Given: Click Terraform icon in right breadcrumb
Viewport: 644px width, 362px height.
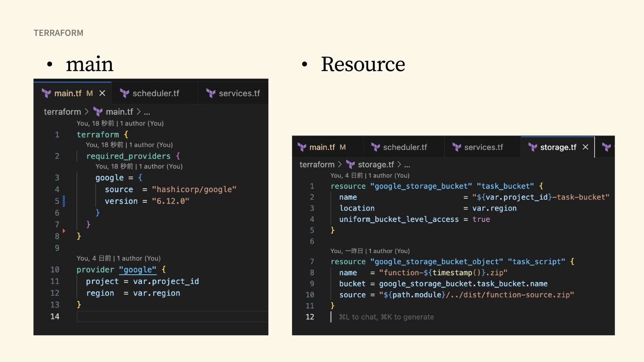Looking at the screenshot, I should [350, 165].
